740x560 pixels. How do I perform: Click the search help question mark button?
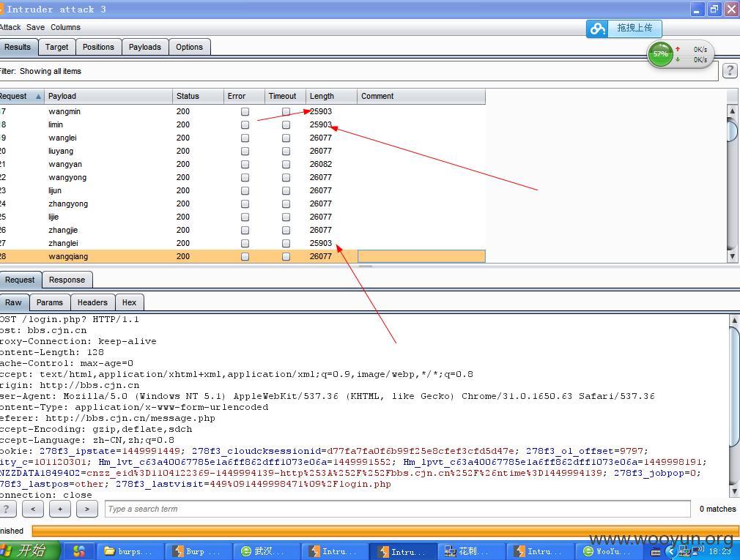pos(6,509)
